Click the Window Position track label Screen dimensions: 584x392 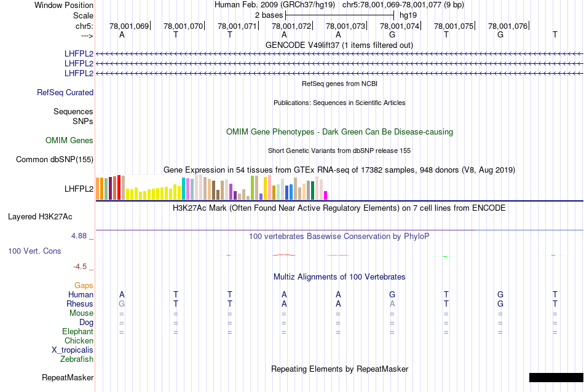click(64, 5)
